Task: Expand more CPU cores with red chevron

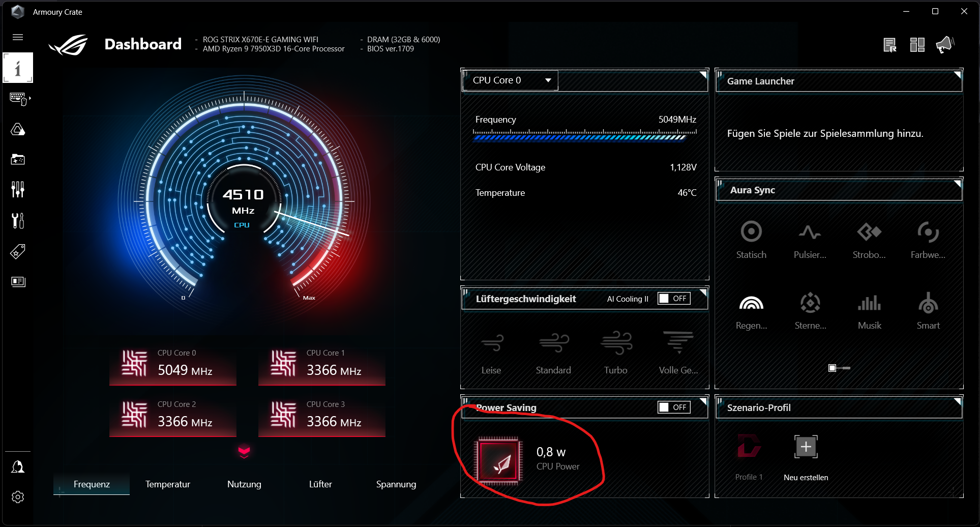Action: (x=244, y=452)
